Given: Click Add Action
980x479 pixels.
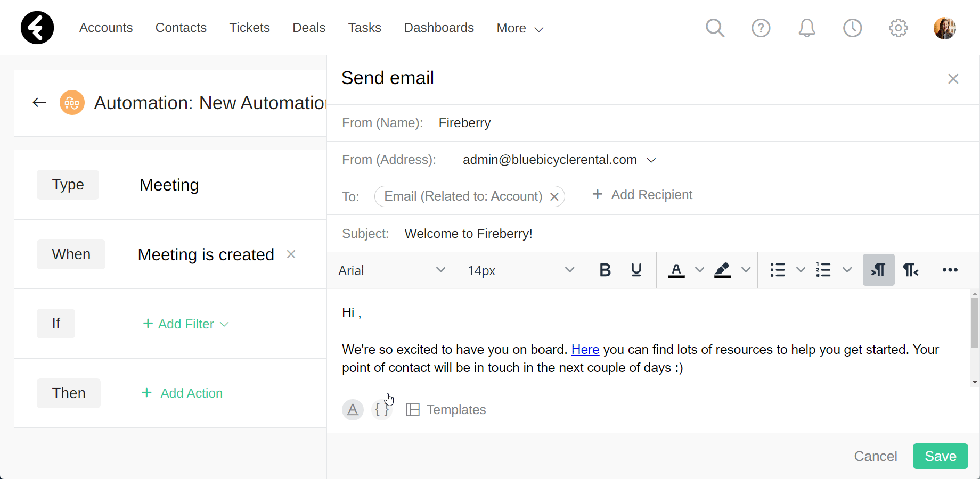Looking at the screenshot, I should [183, 393].
